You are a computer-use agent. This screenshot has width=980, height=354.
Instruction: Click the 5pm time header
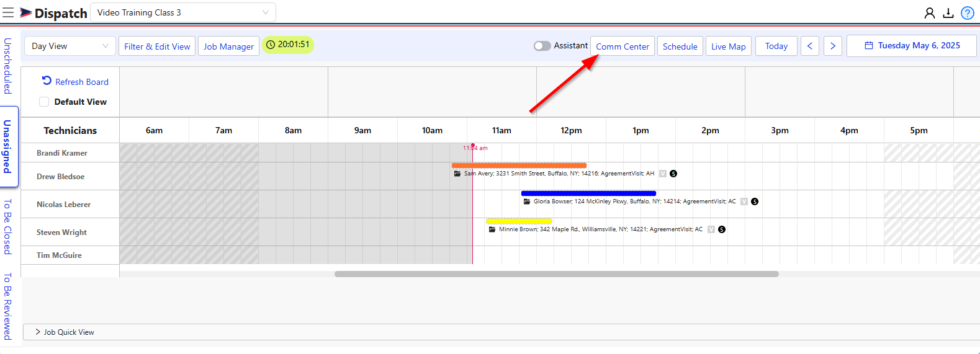[x=919, y=130]
